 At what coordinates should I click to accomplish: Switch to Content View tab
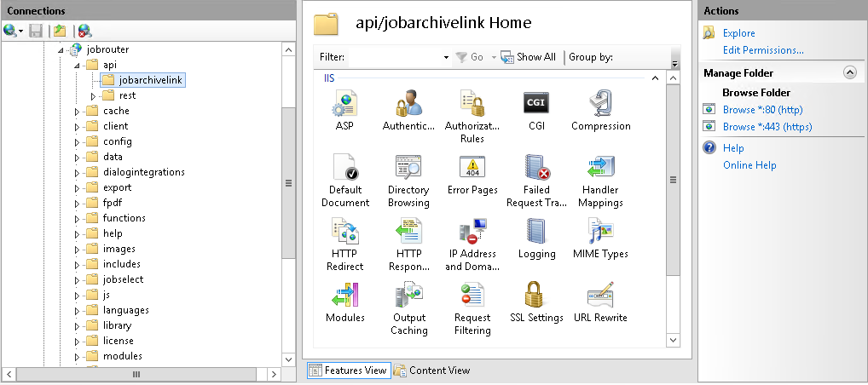[x=431, y=371]
